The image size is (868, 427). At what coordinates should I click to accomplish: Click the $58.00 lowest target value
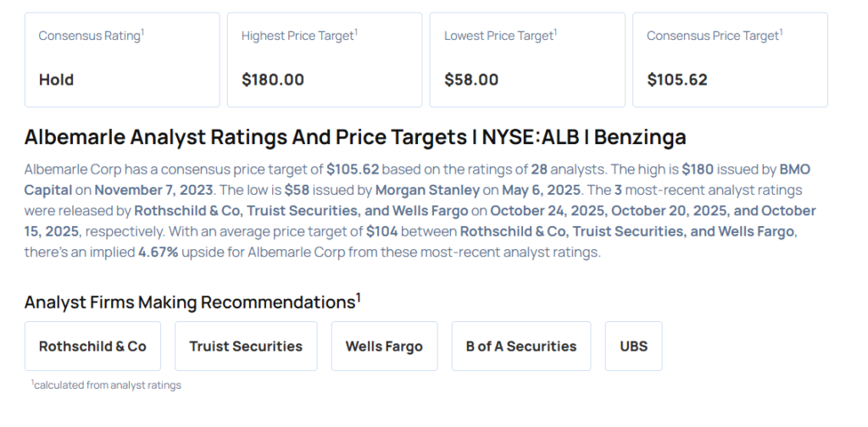471,80
